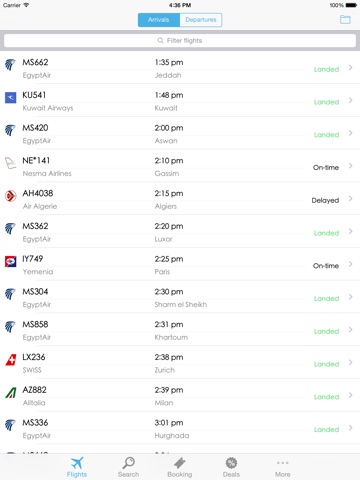Image resolution: width=360 pixels, height=480 pixels.
Task: Open details chevron for IY749 Yemenia
Action: click(350, 264)
